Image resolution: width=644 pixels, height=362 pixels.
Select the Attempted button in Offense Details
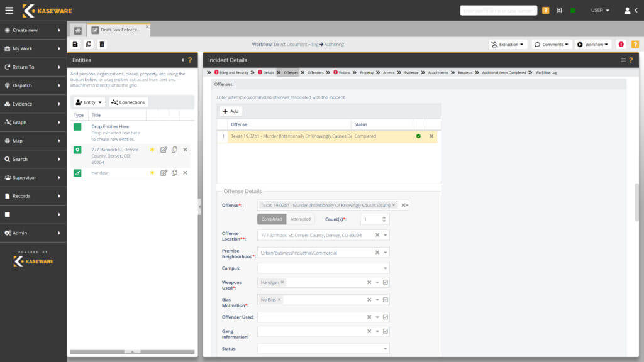point(301,219)
